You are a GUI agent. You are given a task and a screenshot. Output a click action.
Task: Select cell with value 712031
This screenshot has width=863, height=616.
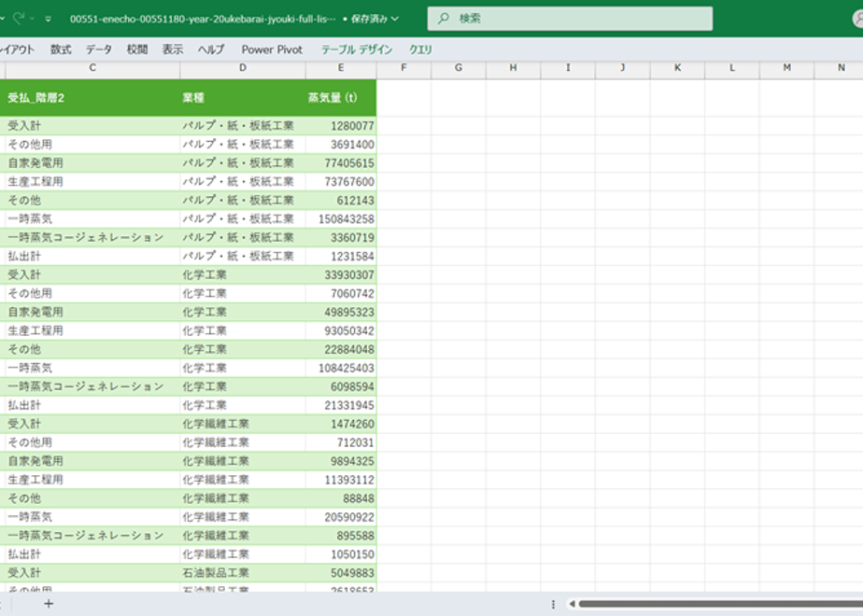(x=341, y=442)
